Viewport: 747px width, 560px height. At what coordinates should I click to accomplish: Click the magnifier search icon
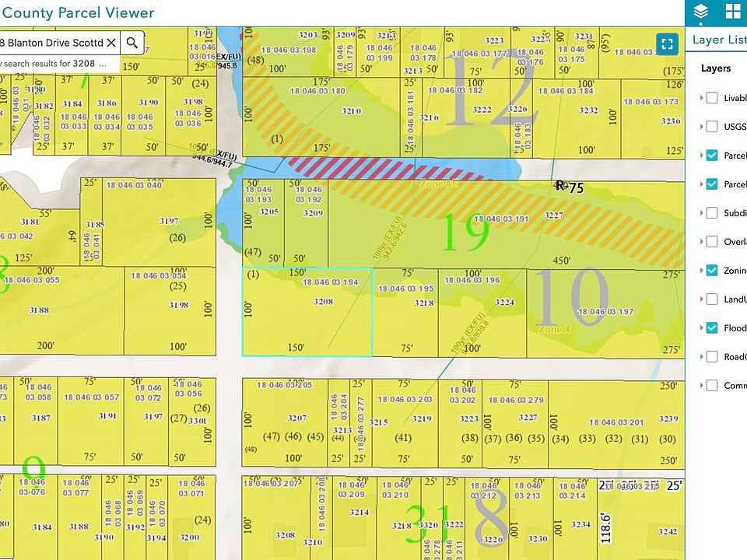(132, 43)
